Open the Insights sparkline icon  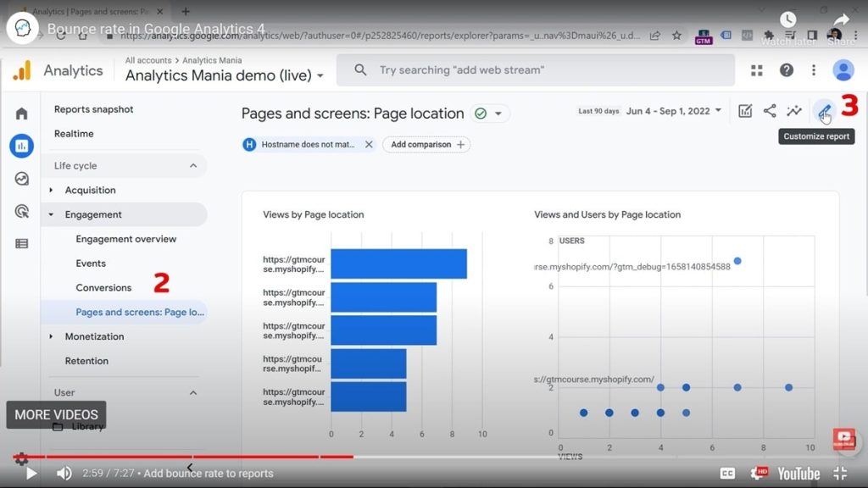pos(794,111)
